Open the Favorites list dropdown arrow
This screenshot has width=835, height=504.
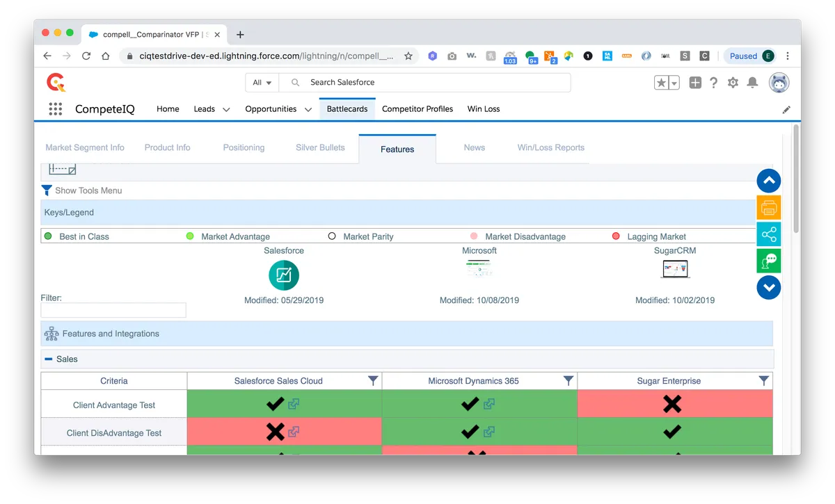[674, 83]
